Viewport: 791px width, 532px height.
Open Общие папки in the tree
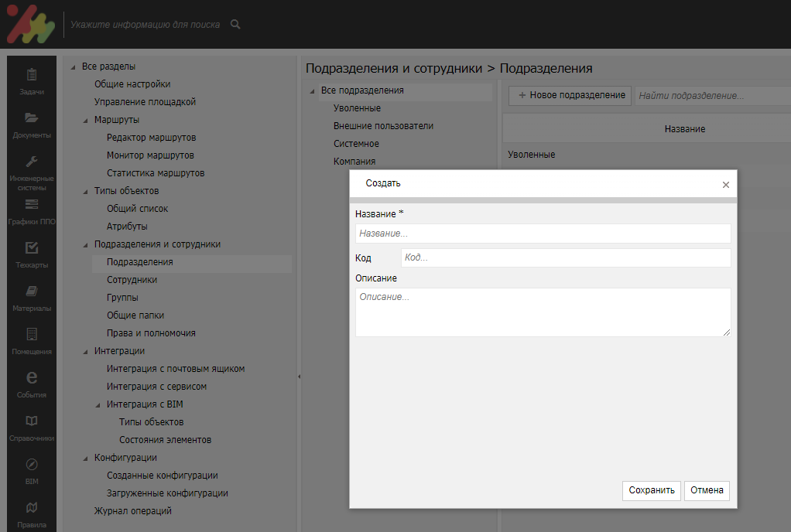coord(135,315)
